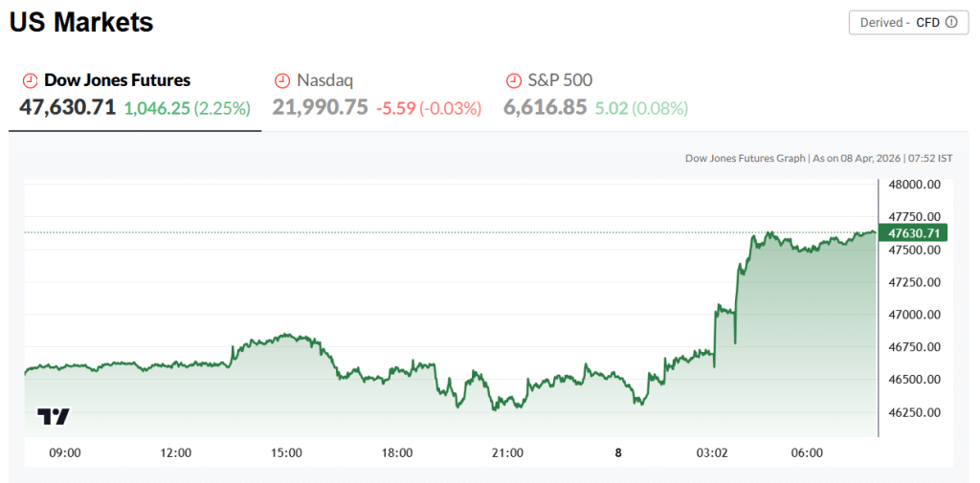The width and height of the screenshot is (980, 483).
Task: Click the 15:00 time axis label
Action: [x=286, y=452]
